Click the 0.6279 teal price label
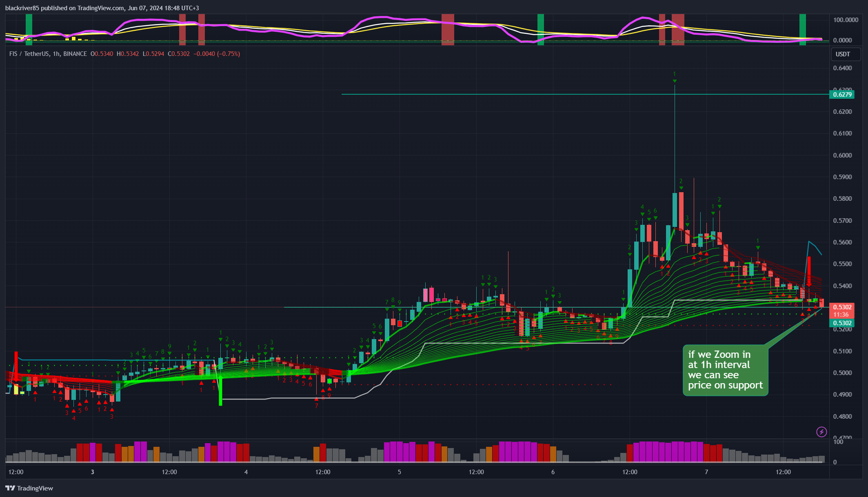Viewport: 868px width, 497px height. pos(842,94)
